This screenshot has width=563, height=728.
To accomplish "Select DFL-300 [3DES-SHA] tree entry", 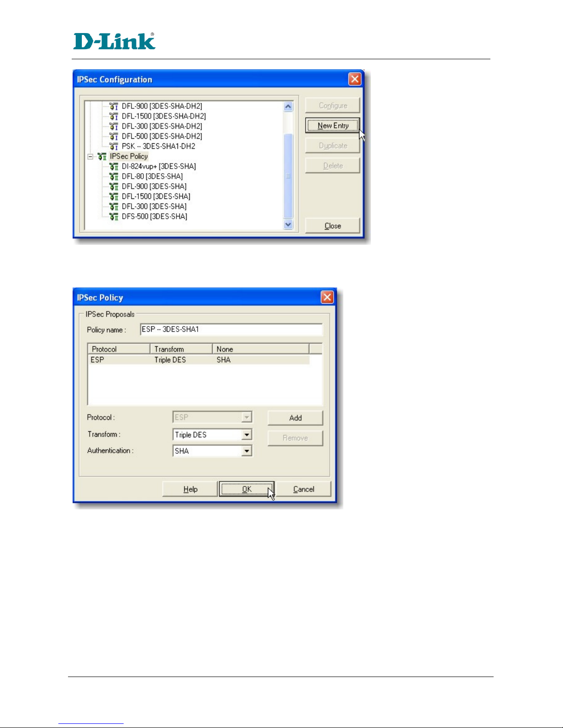I will click(x=154, y=207).
